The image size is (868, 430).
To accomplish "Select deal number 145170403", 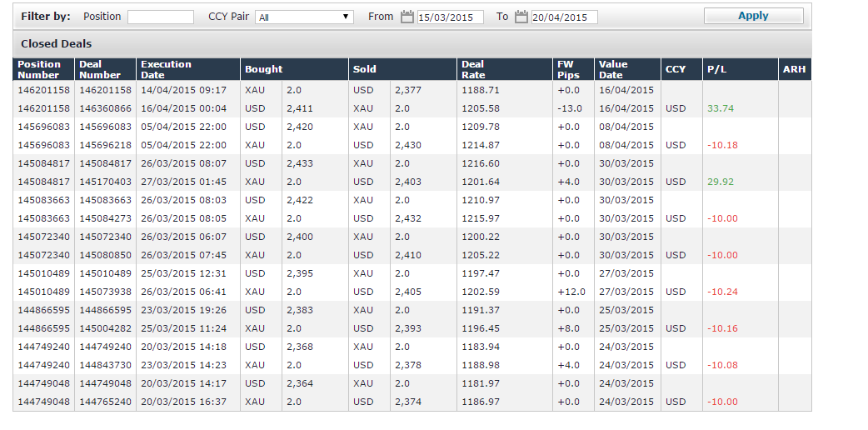I will [105, 182].
